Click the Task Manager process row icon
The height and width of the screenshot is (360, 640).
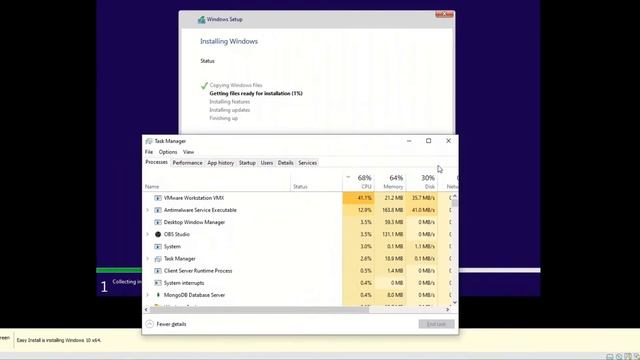pos(158,259)
